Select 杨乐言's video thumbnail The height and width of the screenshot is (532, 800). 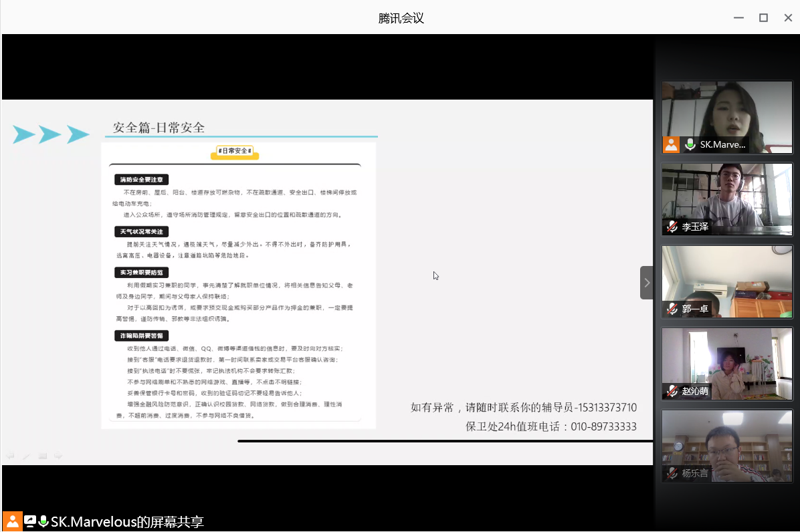coord(726,439)
